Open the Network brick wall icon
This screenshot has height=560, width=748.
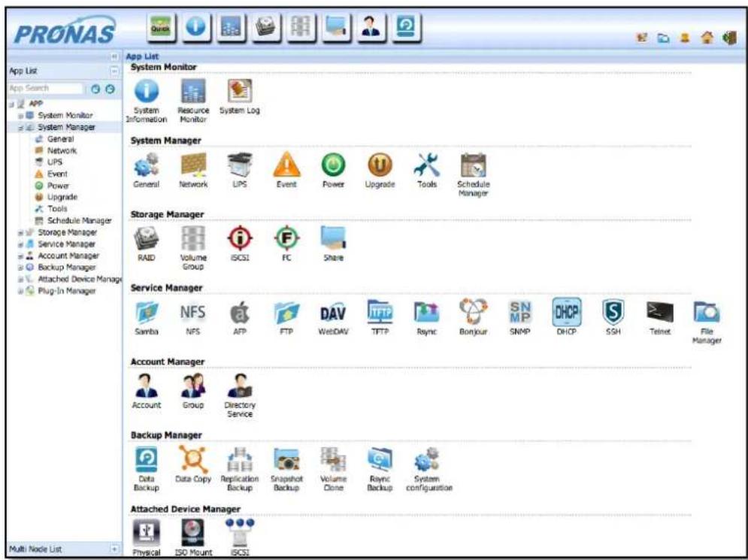coord(193,165)
